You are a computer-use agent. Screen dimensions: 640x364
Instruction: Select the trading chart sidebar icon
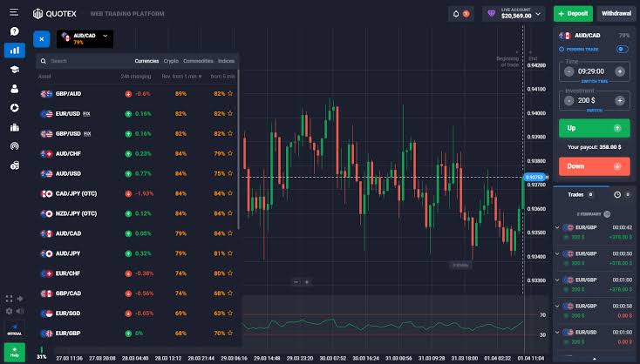(15, 51)
